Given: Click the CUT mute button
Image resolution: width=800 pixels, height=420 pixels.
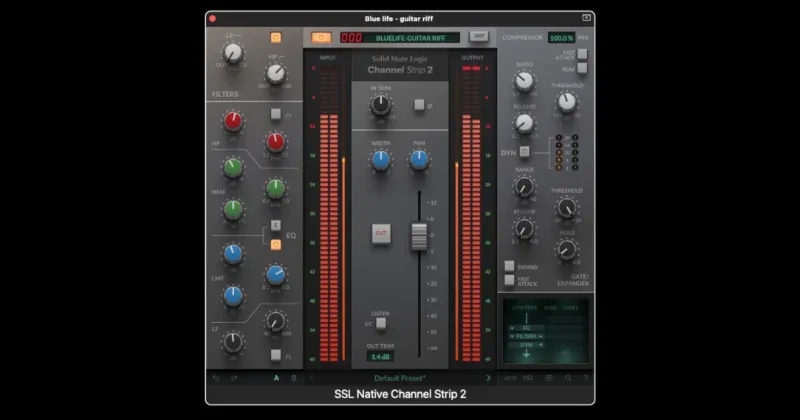Looking at the screenshot, I should point(381,233).
